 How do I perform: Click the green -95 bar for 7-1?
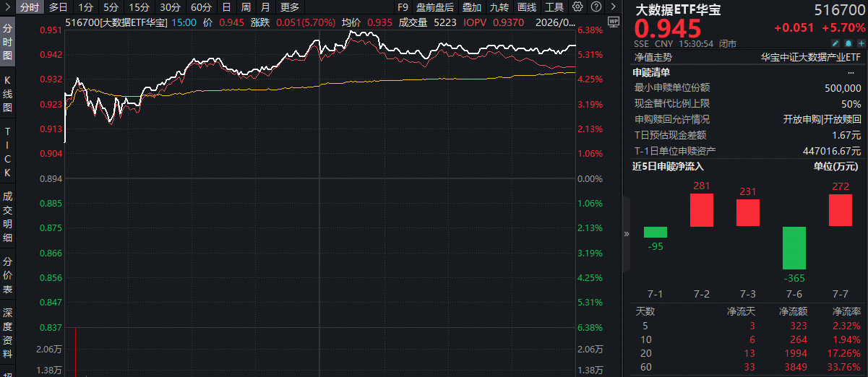point(656,232)
